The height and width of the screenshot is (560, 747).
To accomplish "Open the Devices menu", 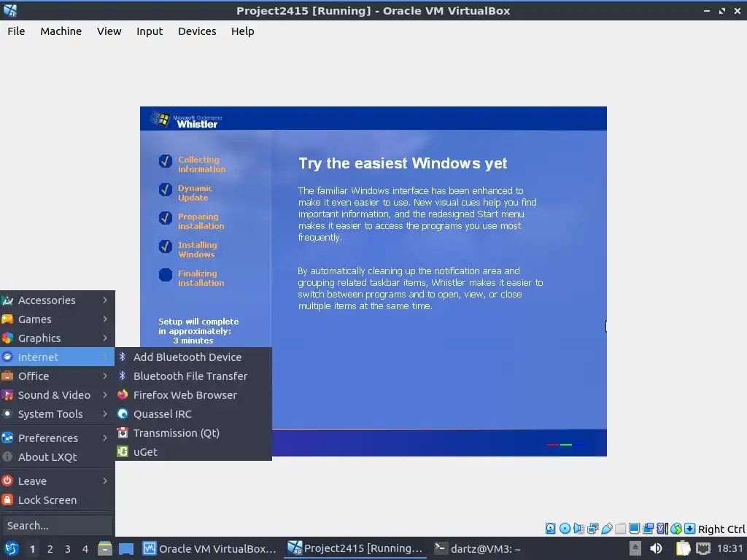I will tap(197, 31).
